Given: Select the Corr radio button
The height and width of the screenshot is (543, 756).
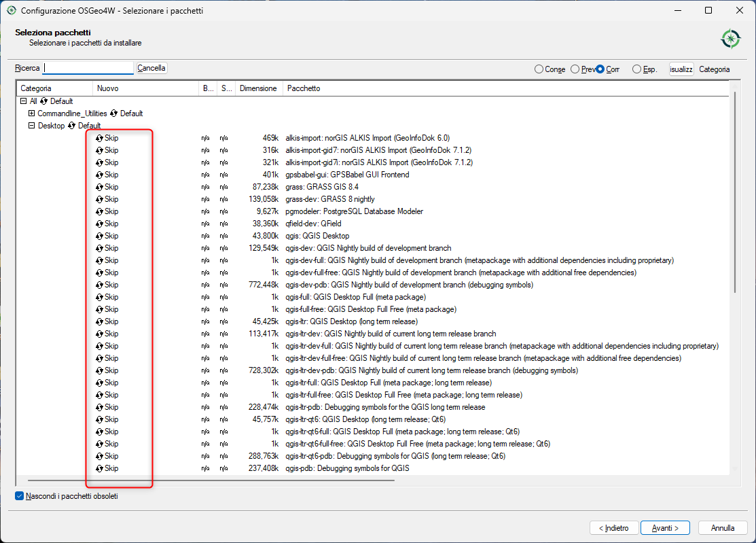Looking at the screenshot, I should click(x=600, y=69).
